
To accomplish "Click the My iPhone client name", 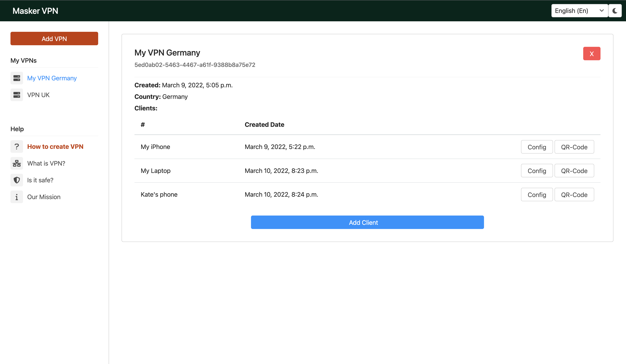I will tap(155, 147).
